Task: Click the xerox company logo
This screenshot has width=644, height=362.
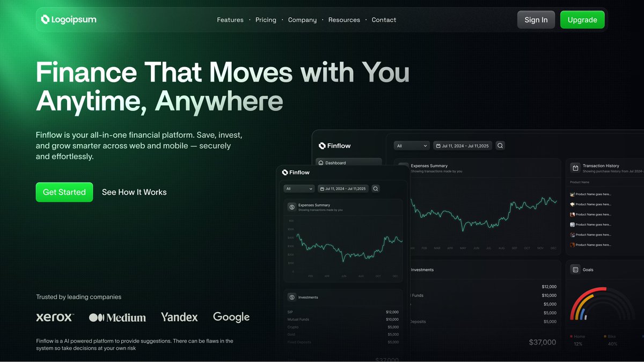Action: (x=55, y=317)
